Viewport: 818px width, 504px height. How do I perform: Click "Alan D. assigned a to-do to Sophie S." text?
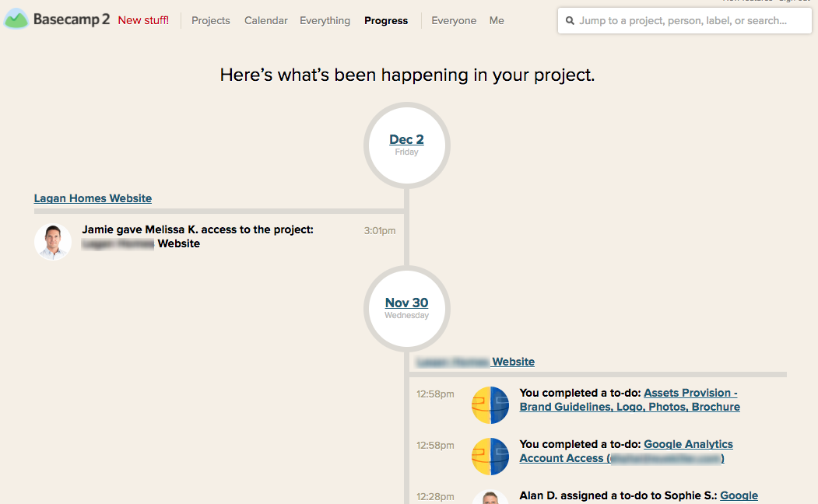pyautogui.click(x=618, y=495)
